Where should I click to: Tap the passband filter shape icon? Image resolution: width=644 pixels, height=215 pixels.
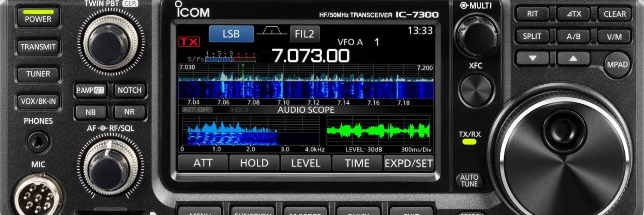tap(271, 31)
